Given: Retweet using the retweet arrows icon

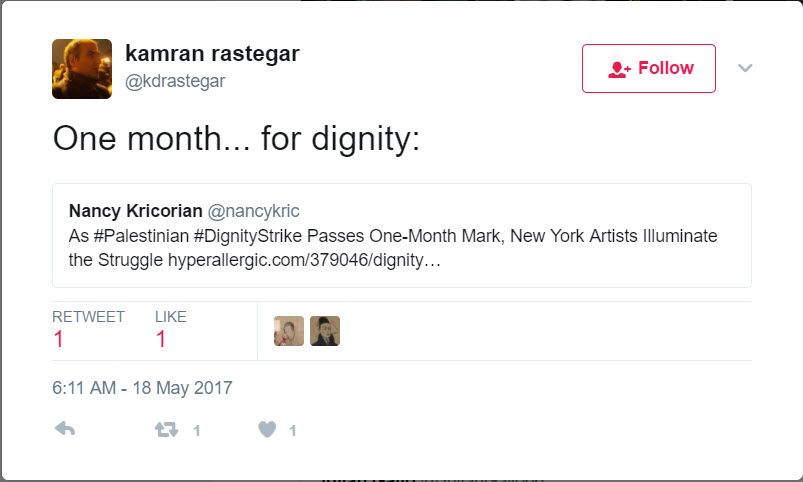Looking at the screenshot, I should [x=165, y=430].
